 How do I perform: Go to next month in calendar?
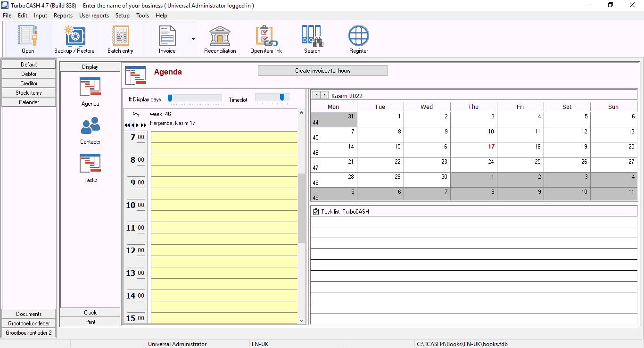[x=324, y=95]
